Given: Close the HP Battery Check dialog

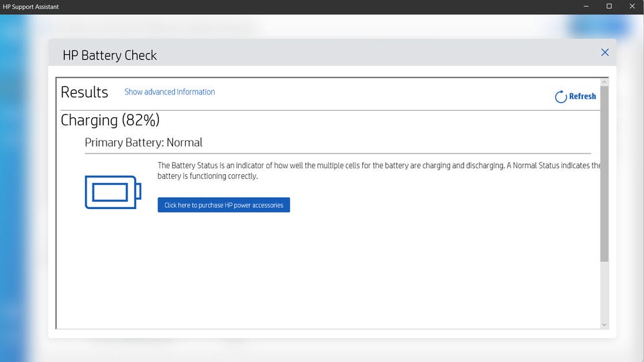Looking at the screenshot, I should pos(604,52).
